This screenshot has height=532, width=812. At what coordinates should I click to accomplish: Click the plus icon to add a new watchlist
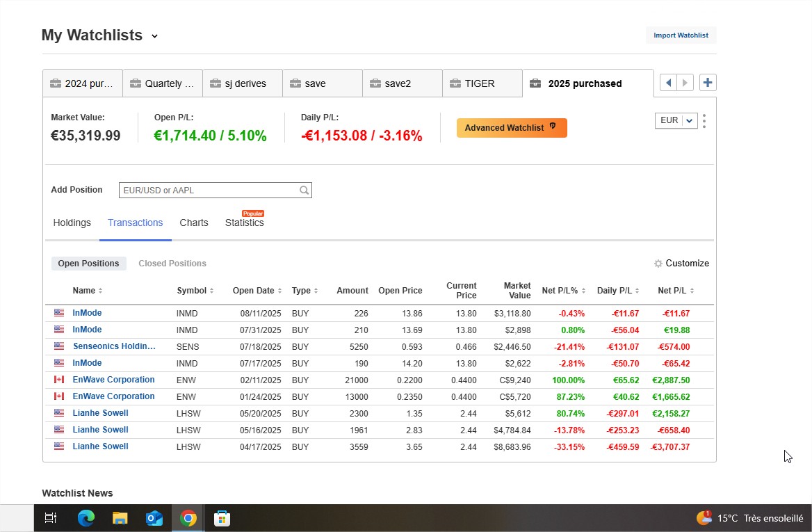tap(708, 82)
